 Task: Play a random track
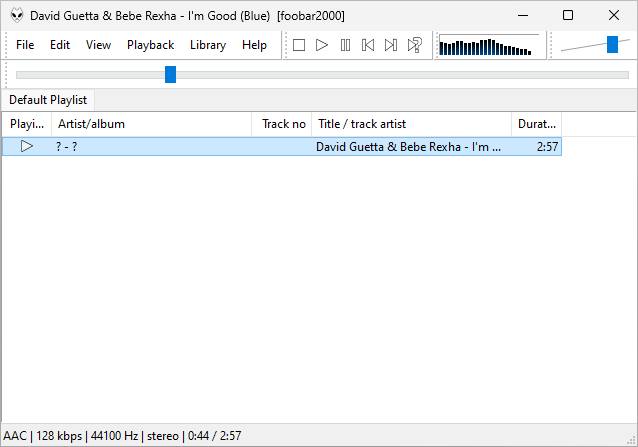coord(415,45)
